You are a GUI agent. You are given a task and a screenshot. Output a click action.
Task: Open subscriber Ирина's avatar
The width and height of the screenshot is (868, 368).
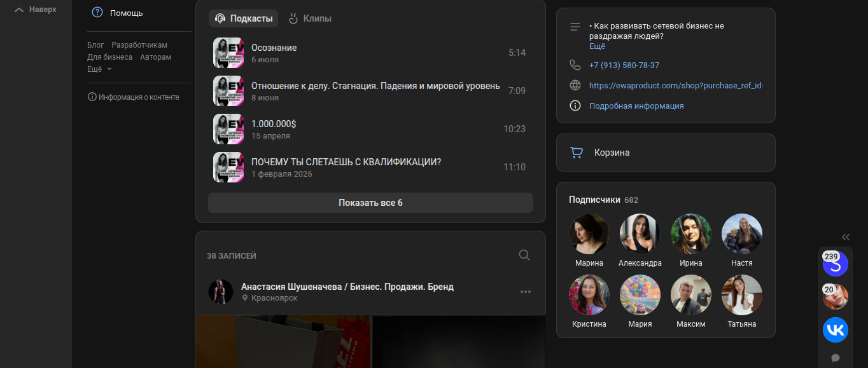(x=691, y=234)
